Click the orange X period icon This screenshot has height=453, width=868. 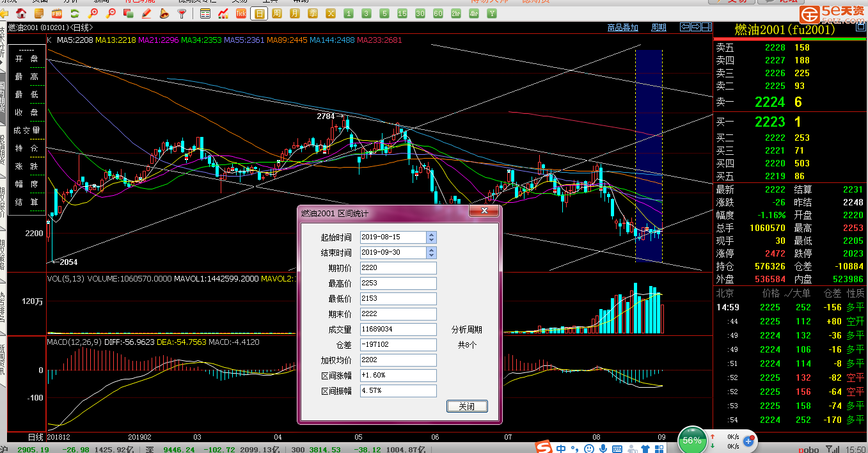pos(331,13)
